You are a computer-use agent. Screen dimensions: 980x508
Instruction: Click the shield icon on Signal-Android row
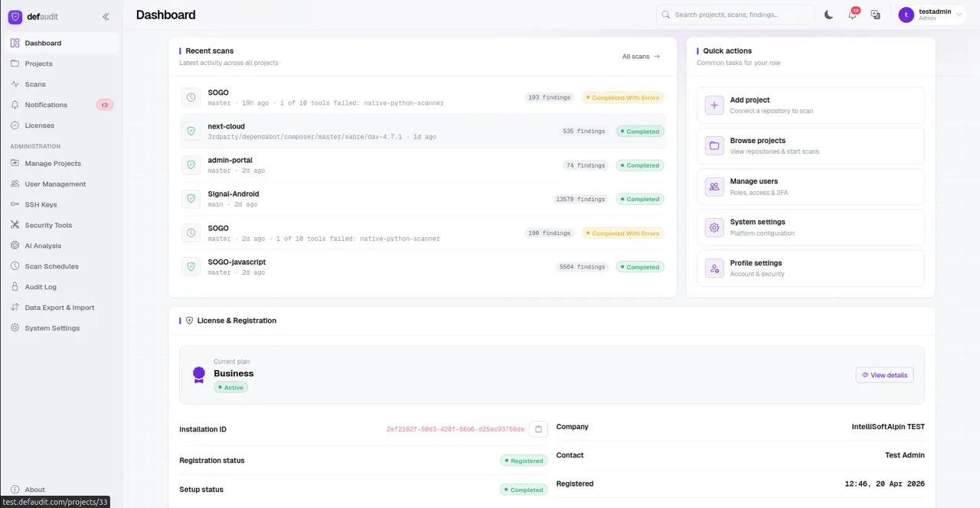[x=191, y=199]
